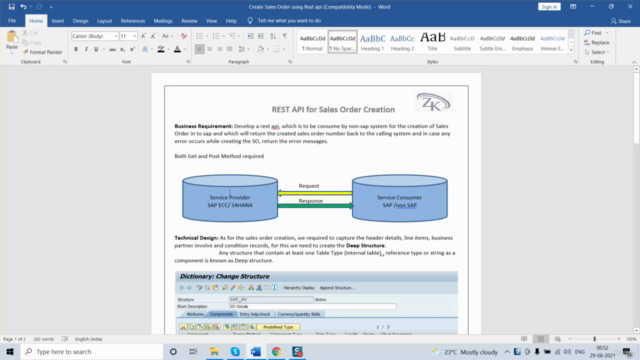Open Ribbon Display Options
The image size is (640, 360).
point(573,7)
